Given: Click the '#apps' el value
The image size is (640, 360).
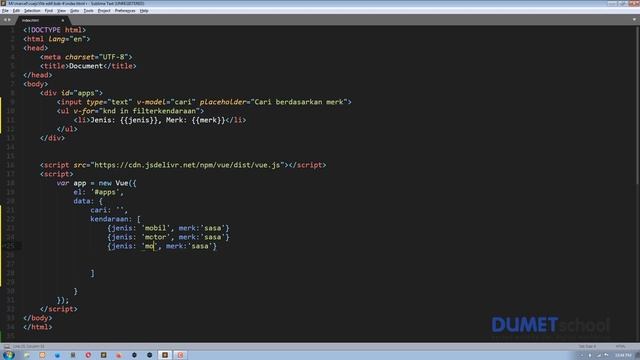Looking at the screenshot, I should [x=104, y=192].
